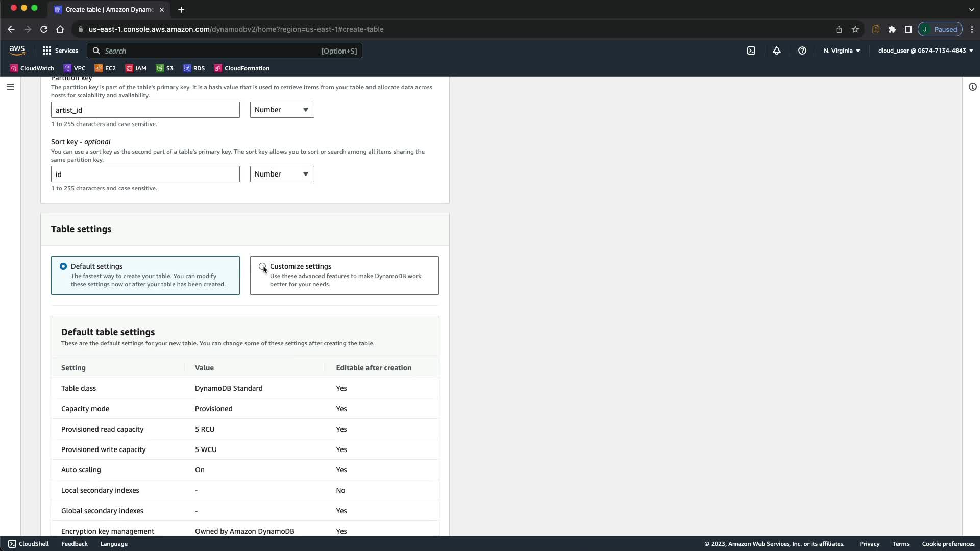Click the Feedback footer link
Image resolution: width=980 pixels, height=551 pixels.
pos(75,544)
